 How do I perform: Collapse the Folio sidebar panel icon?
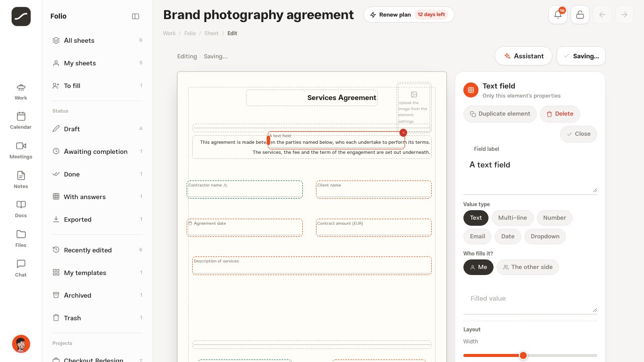(x=135, y=16)
